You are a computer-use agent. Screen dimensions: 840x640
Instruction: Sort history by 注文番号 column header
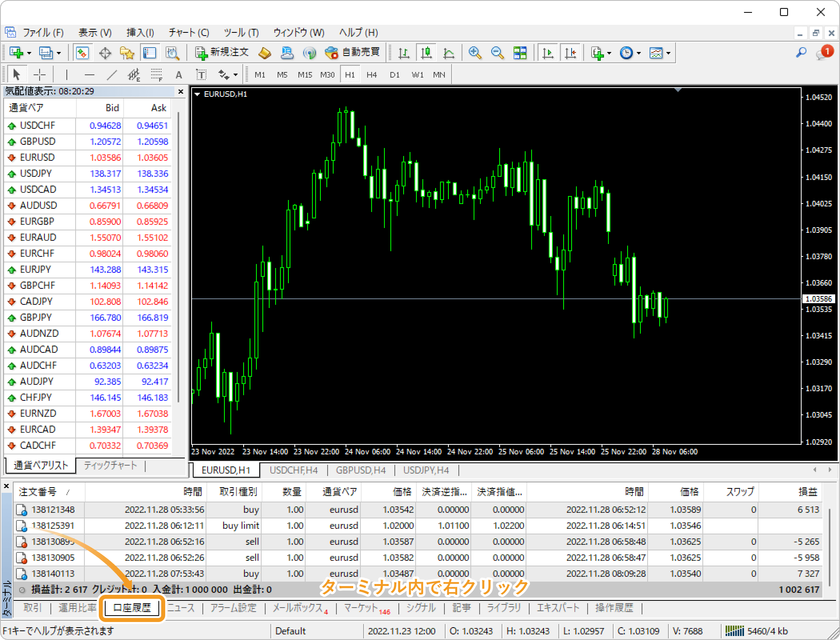click(x=49, y=492)
